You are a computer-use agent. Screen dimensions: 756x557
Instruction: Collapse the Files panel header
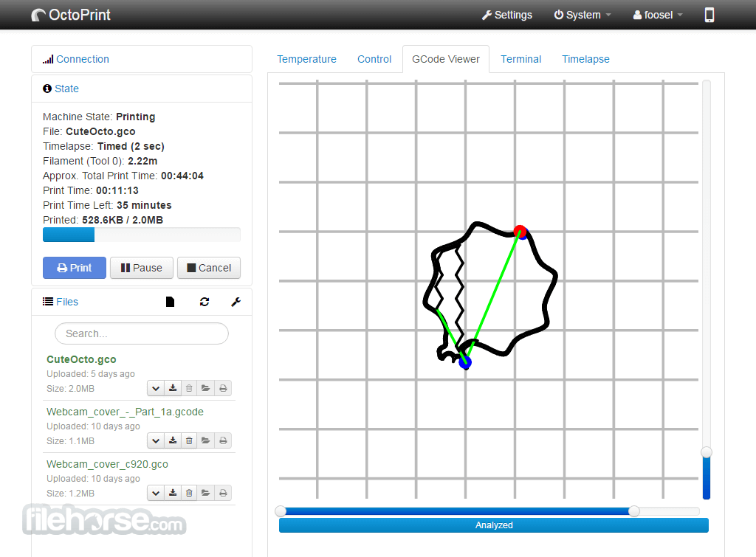pos(66,302)
